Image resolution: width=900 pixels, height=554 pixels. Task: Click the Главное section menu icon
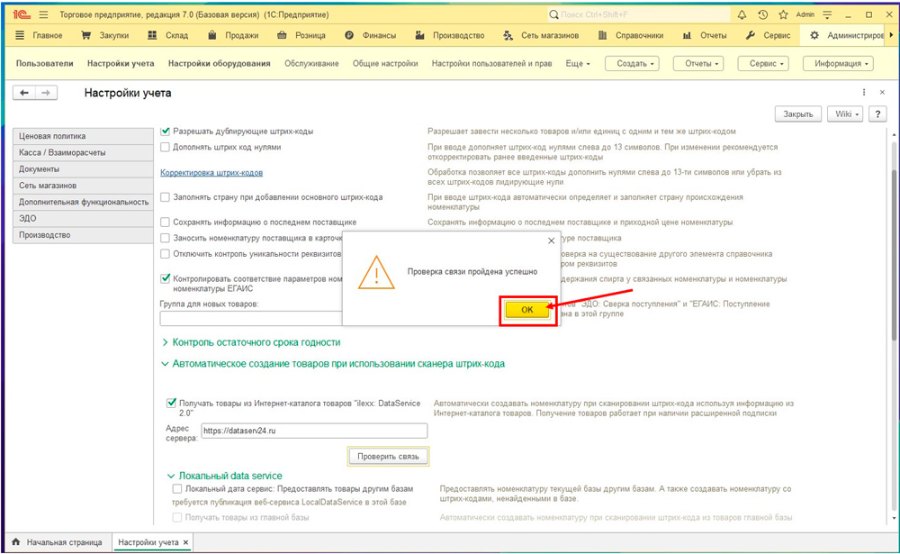(20, 35)
